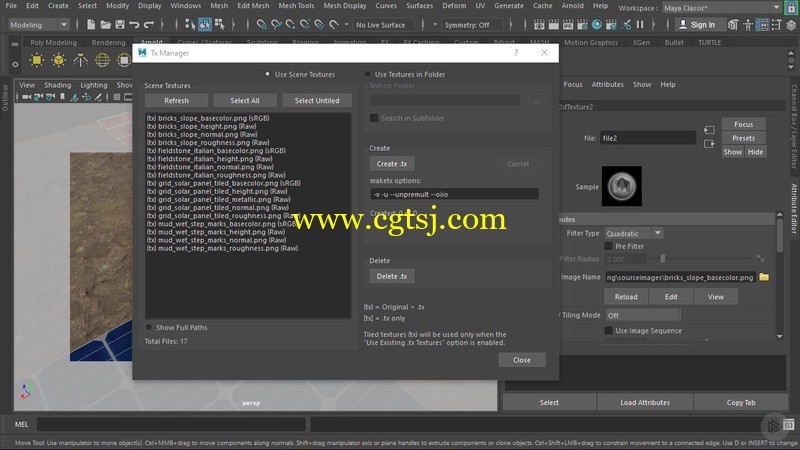Enable Use Image Sequence checkbox

tap(608, 331)
